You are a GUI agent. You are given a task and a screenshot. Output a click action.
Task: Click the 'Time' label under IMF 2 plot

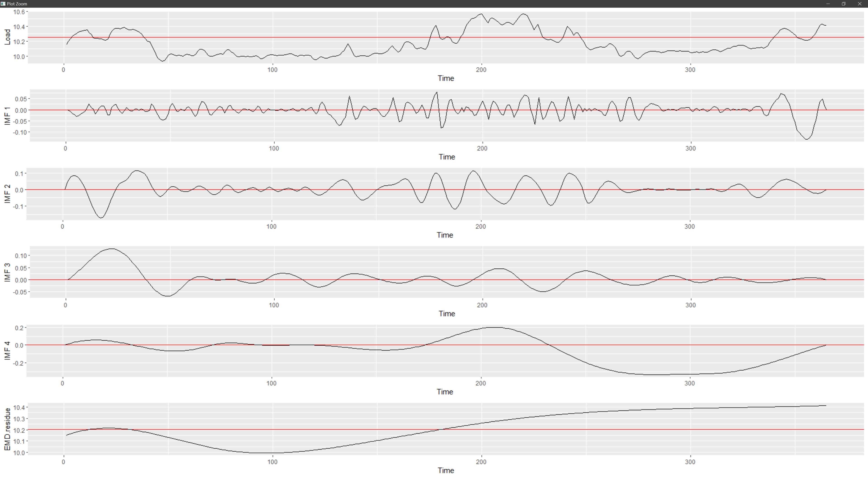[x=445, y=235]
